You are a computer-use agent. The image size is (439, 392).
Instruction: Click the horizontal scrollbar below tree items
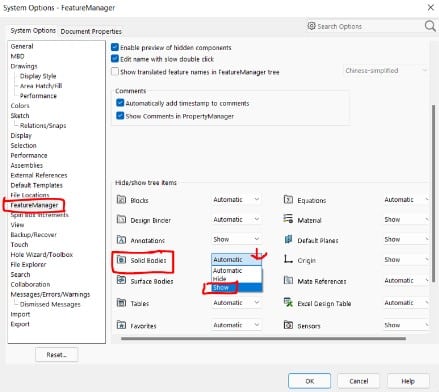pos(263,339)
